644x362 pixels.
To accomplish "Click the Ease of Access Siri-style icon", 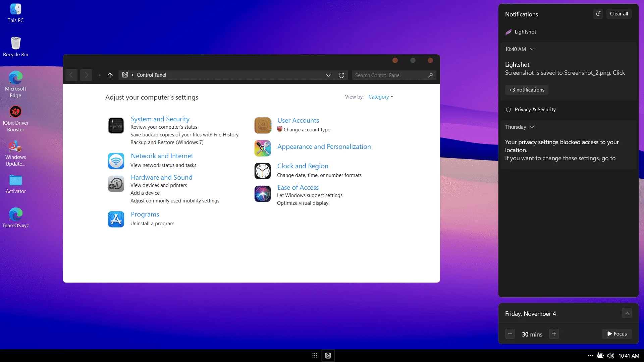I will (x=263, y=194).
